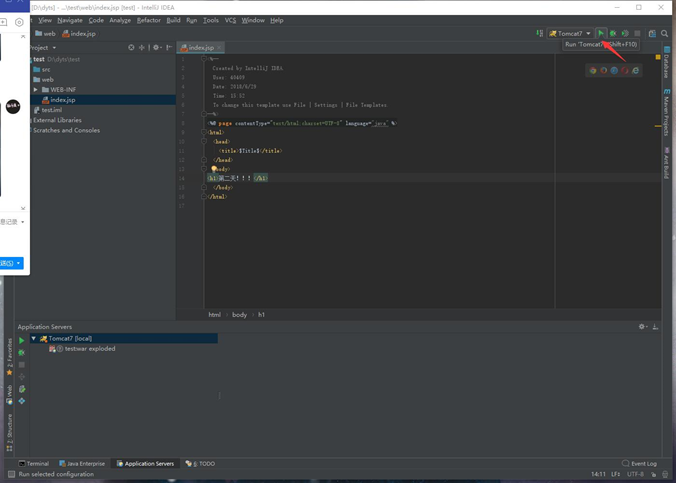
Task: Open the VCS menu
Action: click(x=230, y=20)
